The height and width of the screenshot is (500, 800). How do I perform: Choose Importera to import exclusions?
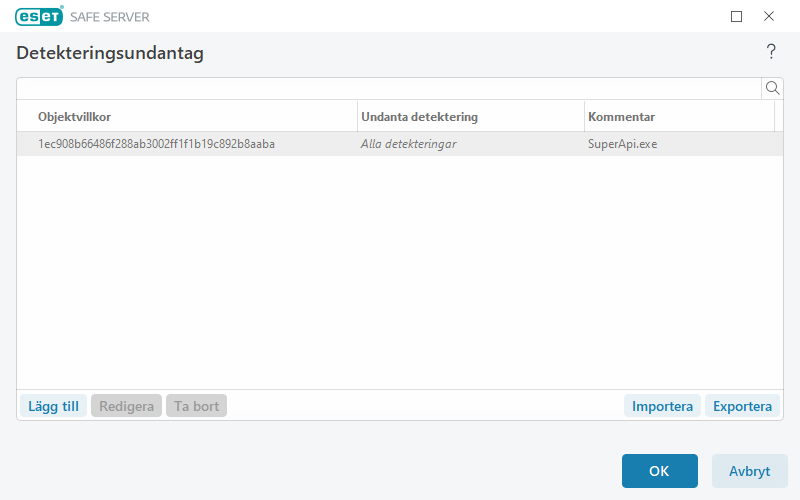(662, 406)
